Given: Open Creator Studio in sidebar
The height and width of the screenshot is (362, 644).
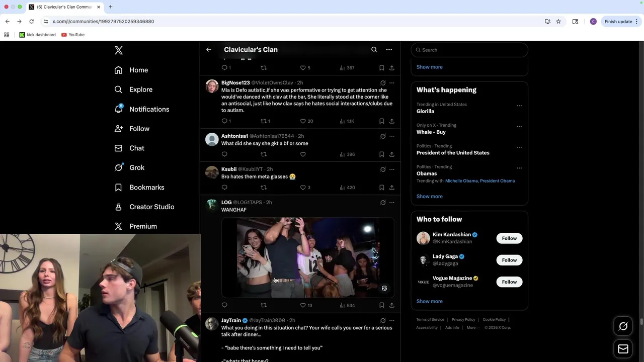Looking at the screenshot, I should click(144, 207).
